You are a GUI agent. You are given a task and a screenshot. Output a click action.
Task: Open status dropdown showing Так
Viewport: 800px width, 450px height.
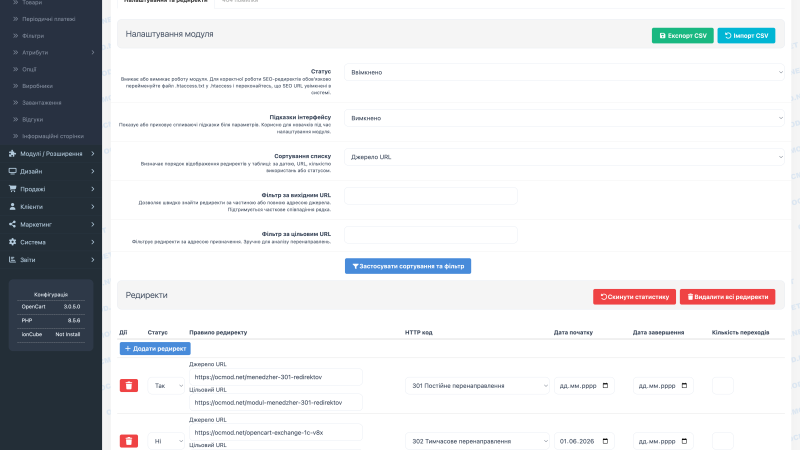pos(166,386)
